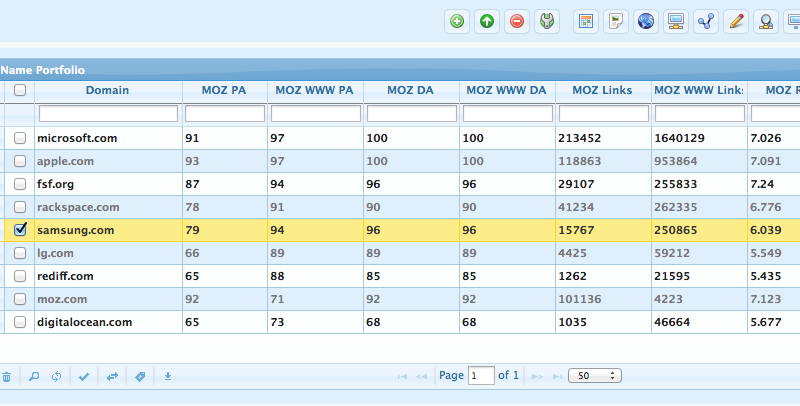
Task: Click the MOZ WWW DA filter field
Action: [508, 113]
